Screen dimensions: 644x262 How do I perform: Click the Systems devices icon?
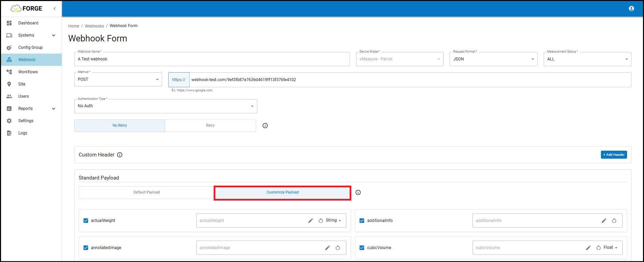[9, 35]
